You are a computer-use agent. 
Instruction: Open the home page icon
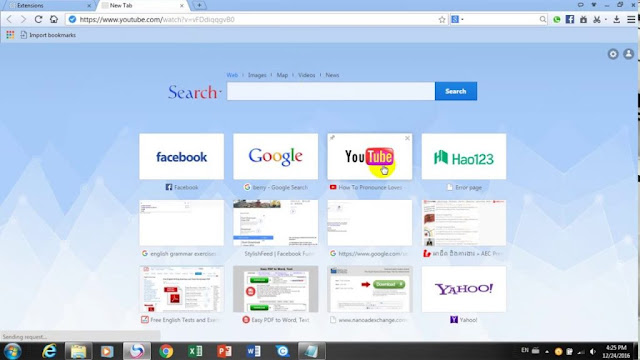(53, 19)
